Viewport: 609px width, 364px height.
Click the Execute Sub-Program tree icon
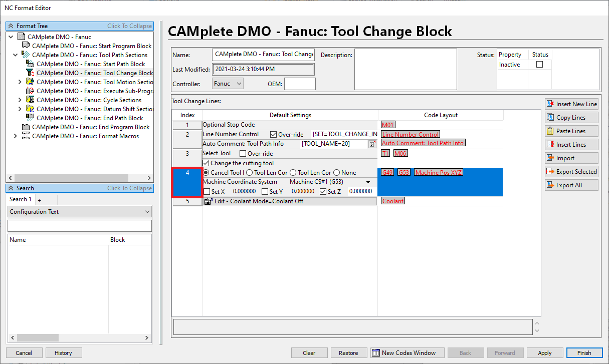[30, 91]
